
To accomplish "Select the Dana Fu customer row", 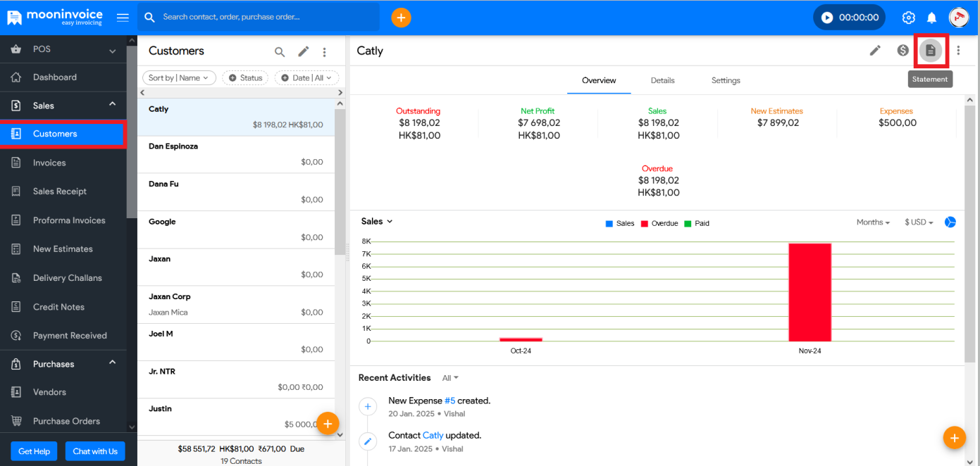I will [236, 192].
